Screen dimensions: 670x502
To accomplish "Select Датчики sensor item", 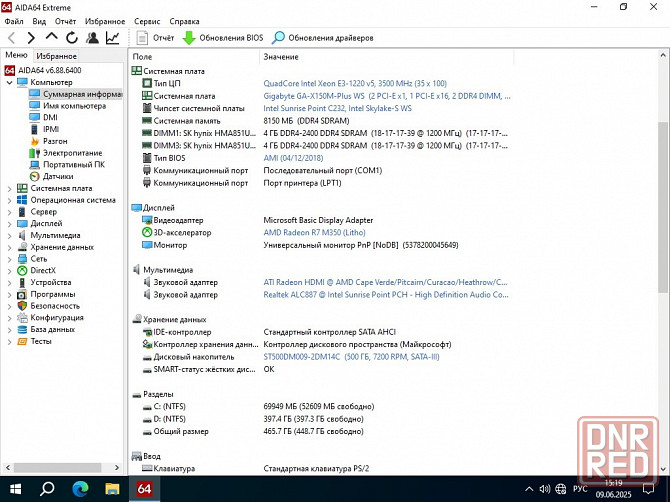I will (58, 176).
